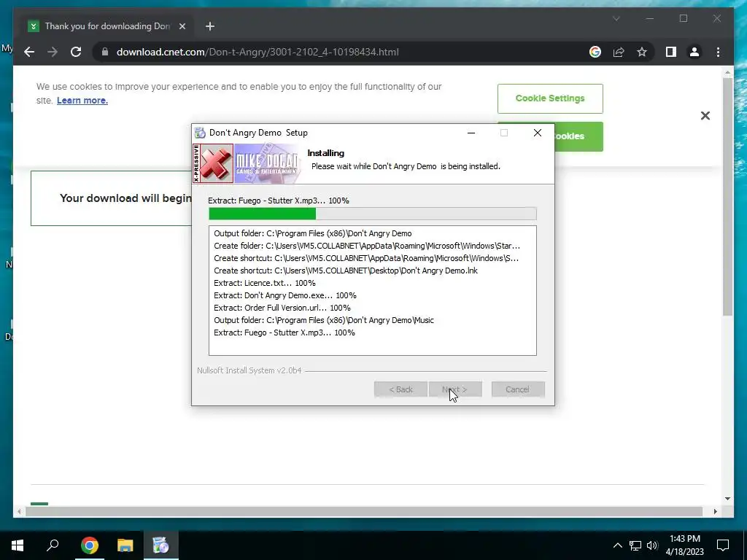Select the Desktop shortcut creation log line

point(345,271)
